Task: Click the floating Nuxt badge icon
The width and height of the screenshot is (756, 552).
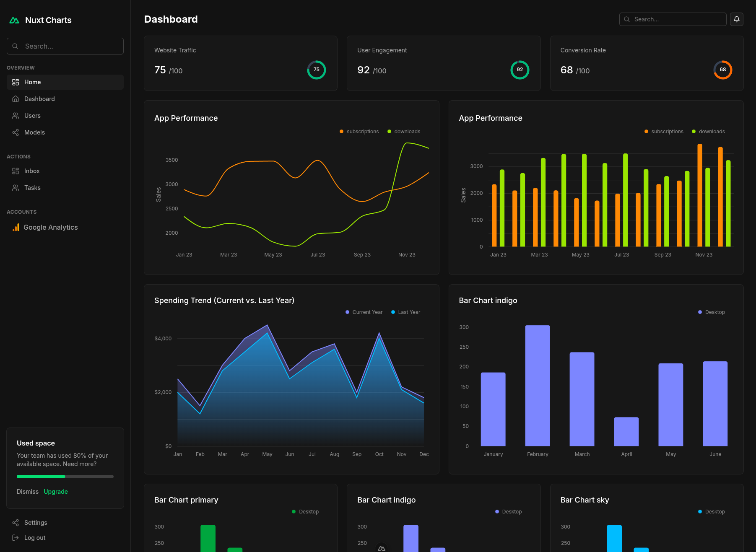Action: pos(382,548)
